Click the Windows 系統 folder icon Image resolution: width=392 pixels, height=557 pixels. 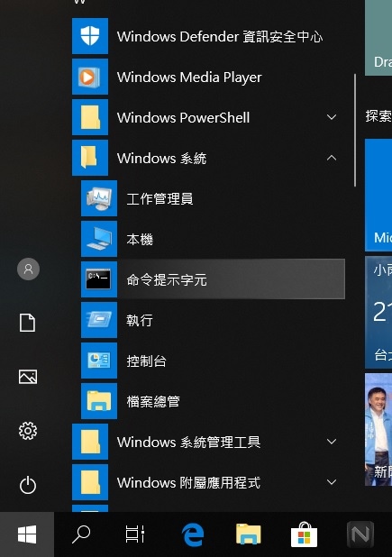tap(90, 158)
